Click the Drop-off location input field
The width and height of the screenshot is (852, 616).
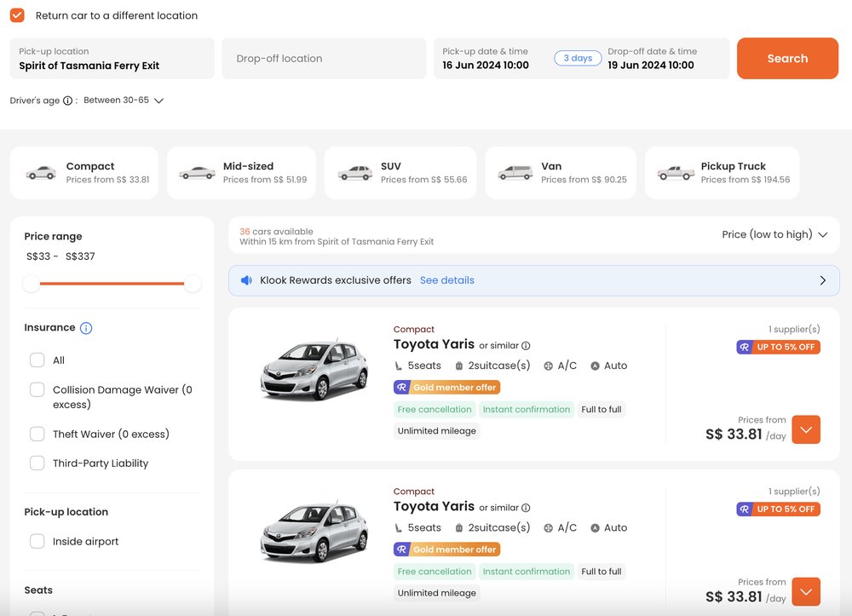coord(324,58)
